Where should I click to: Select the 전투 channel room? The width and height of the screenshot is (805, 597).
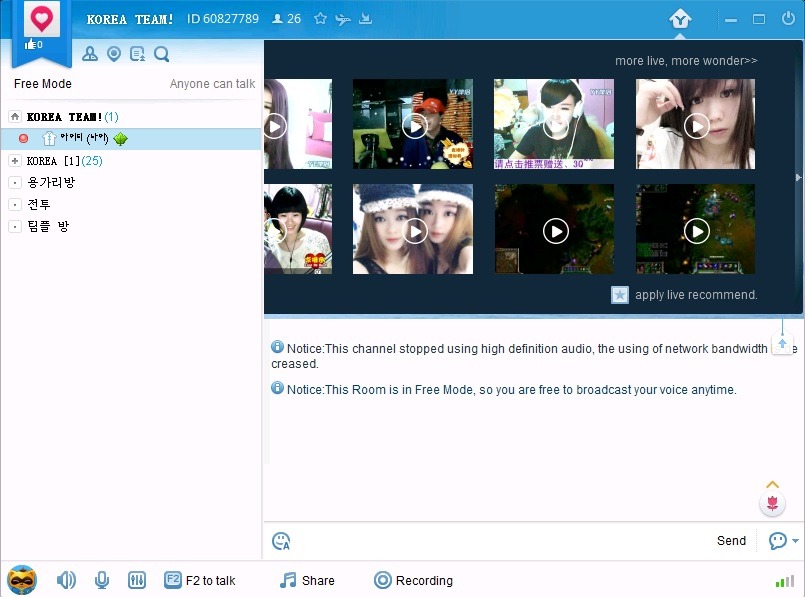(x=39, y=204)
